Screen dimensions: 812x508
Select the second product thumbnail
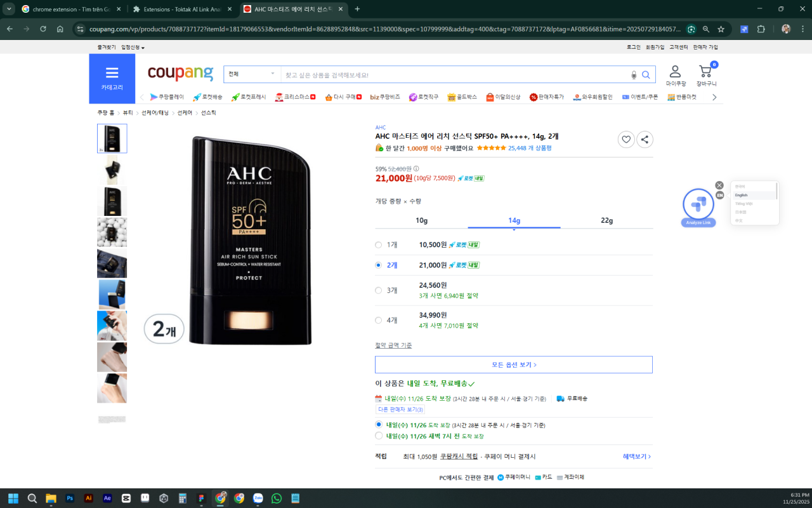[112, 170]
